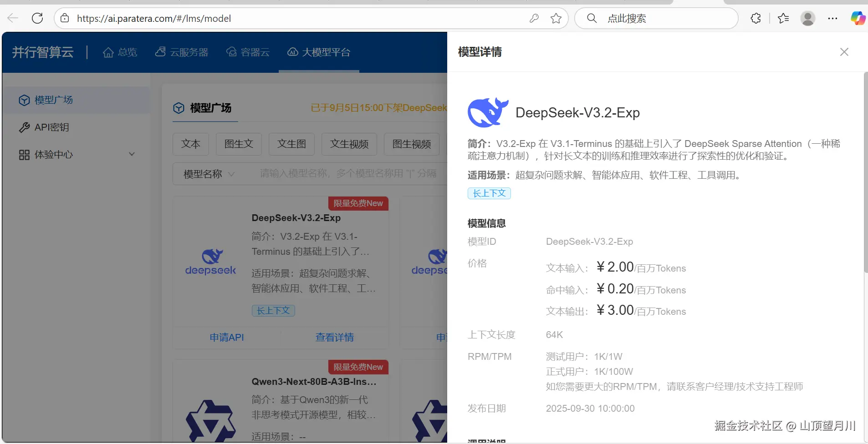Open the browser profile avatar
The width and height of the screenshot is (868, 444).
tap(808, 18)
